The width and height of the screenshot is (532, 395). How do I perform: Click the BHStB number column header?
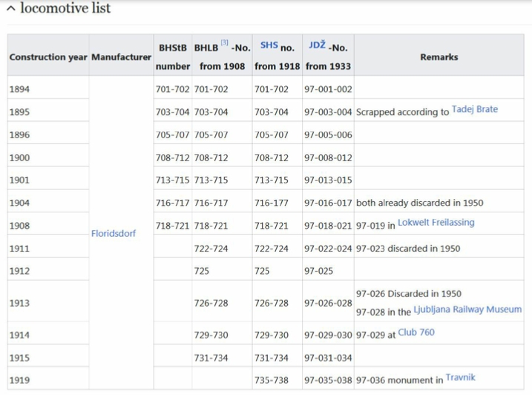tap(172, 56)
